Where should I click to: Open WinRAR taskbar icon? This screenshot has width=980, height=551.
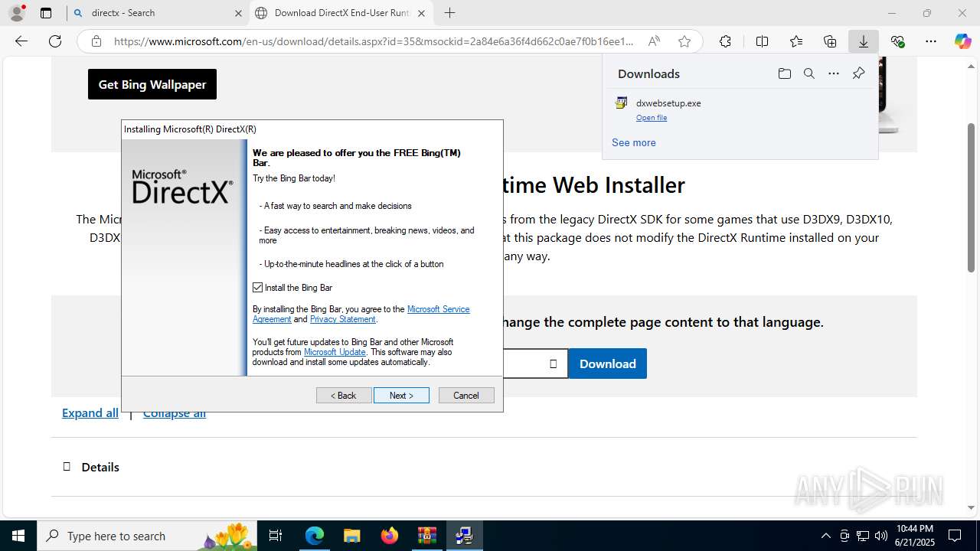[426, 536]
